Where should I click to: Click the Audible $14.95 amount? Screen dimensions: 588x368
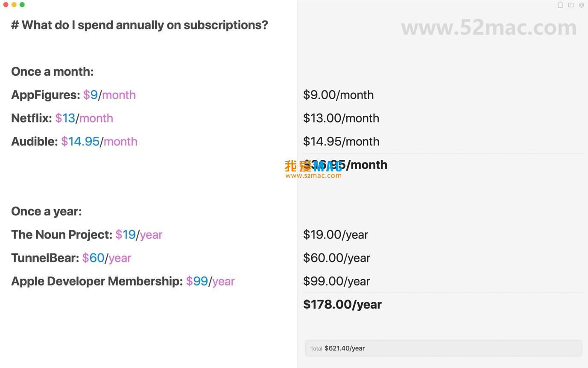click(x=84, y=141)
